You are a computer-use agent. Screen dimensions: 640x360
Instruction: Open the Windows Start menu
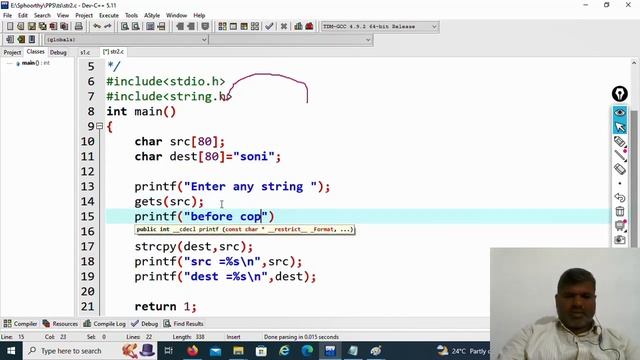11,351
